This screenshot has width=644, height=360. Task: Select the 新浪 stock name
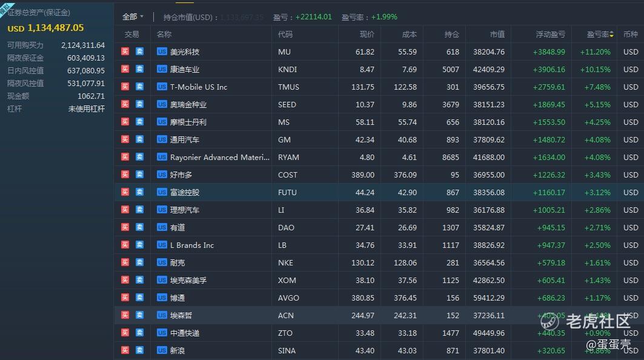coord(178,350)
